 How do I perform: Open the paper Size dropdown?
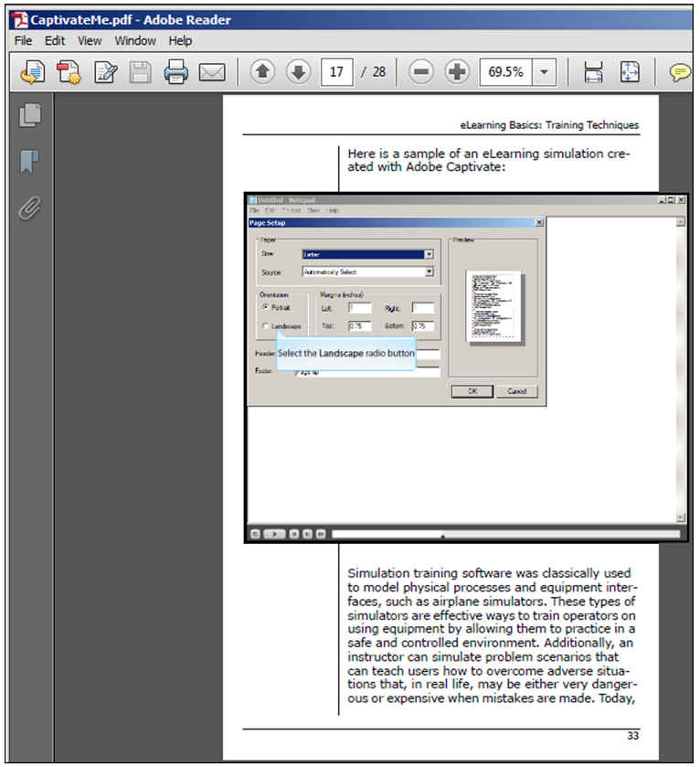[x=429, y=254]
